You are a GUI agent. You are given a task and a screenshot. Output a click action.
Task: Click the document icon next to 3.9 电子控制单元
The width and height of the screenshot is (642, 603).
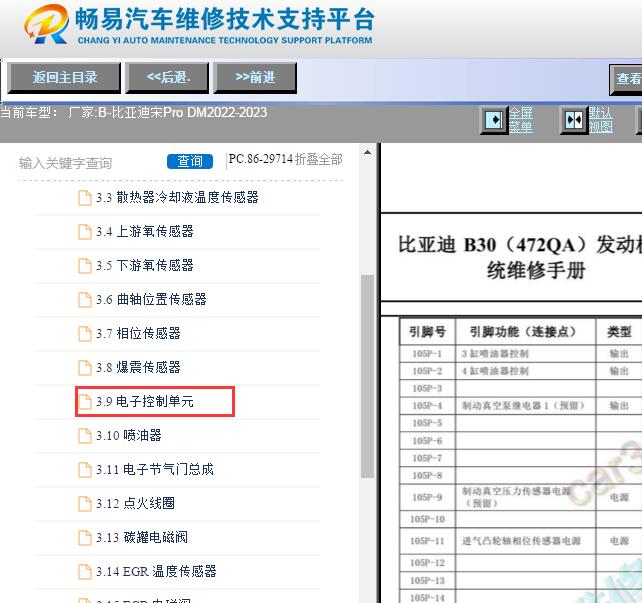point(85,402)
